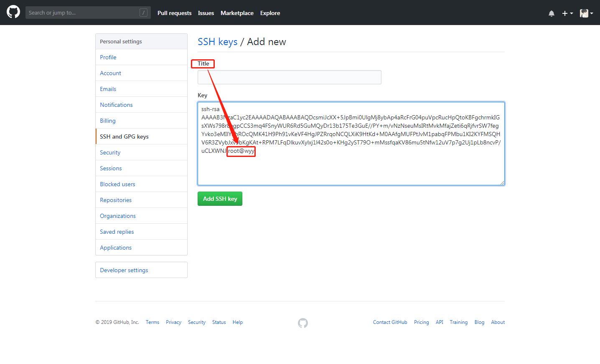
Task: Click the ssh-rsa text in key area
Action: point(210,109)
